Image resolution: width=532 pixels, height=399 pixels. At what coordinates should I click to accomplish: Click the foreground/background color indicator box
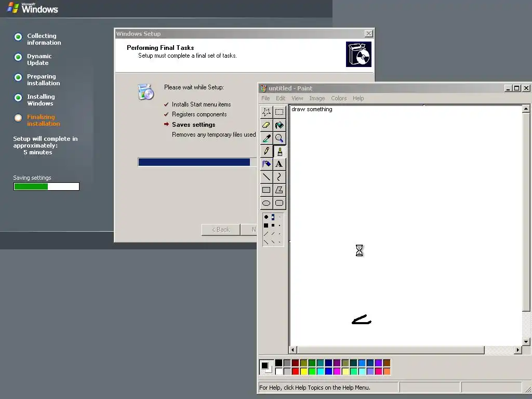coord(267,367)
